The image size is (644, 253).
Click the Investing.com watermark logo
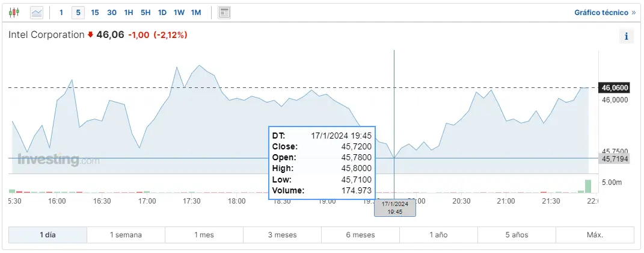58,160
